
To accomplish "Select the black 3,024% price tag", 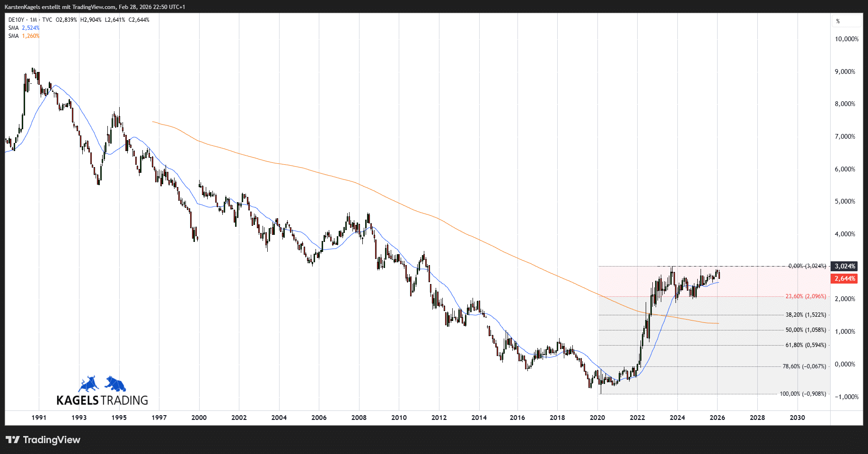I will coord(844,266).
